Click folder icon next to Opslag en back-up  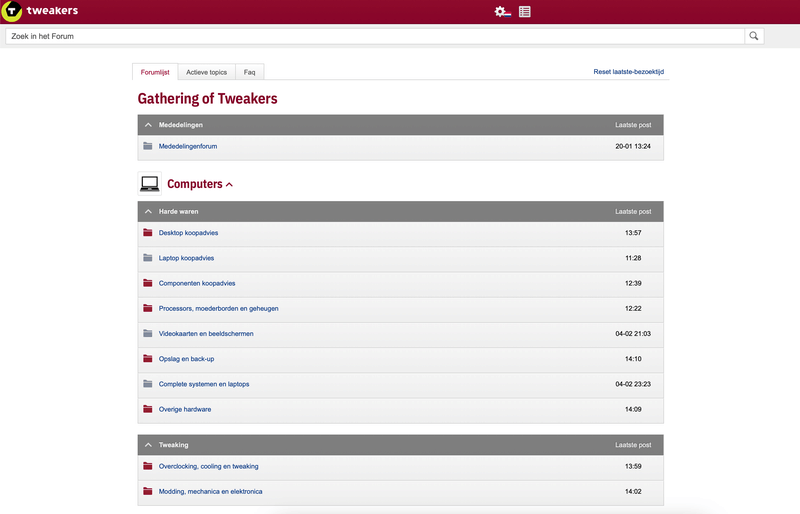148,359
